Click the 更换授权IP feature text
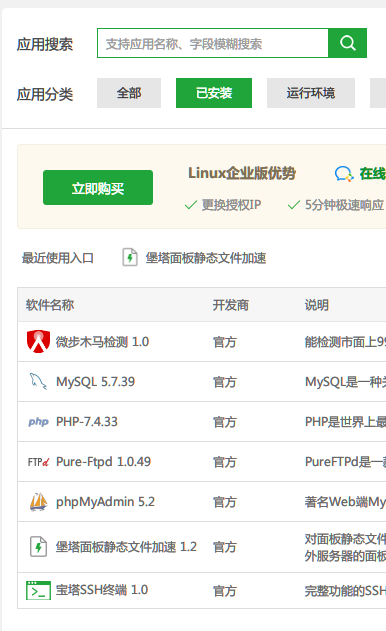Viewport: 386px width, 631px height. (x=231, y=205)
